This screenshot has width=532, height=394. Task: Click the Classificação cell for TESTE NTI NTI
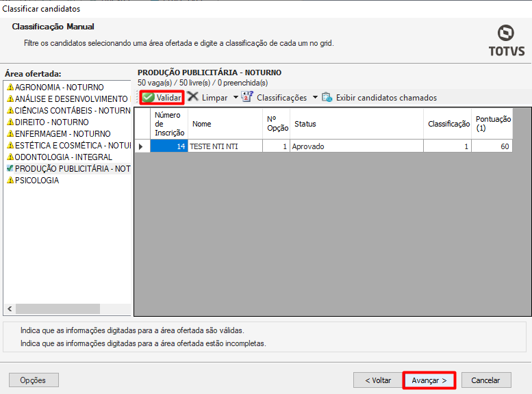[x=448, y=146]
